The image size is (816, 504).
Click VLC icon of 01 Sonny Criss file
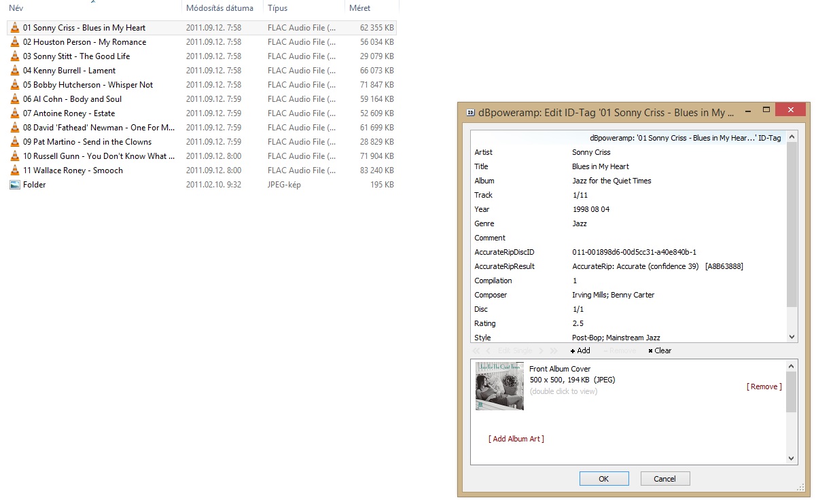coord(14,28)
